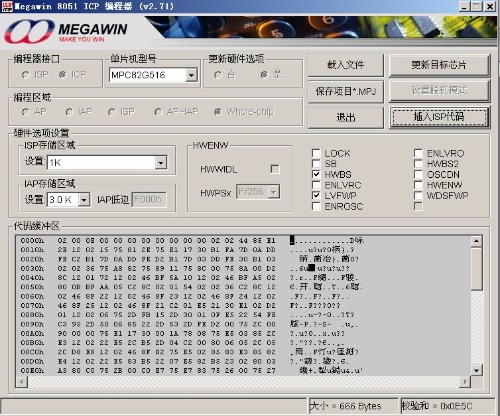
Task: Minimize the ICP programmer window
Action: pos(464,6)
